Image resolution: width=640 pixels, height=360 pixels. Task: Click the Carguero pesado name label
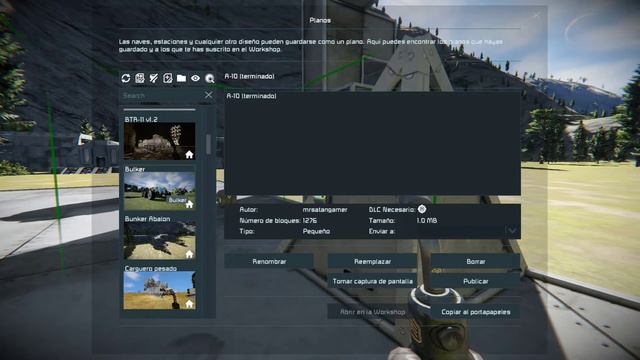pos(151,268)
